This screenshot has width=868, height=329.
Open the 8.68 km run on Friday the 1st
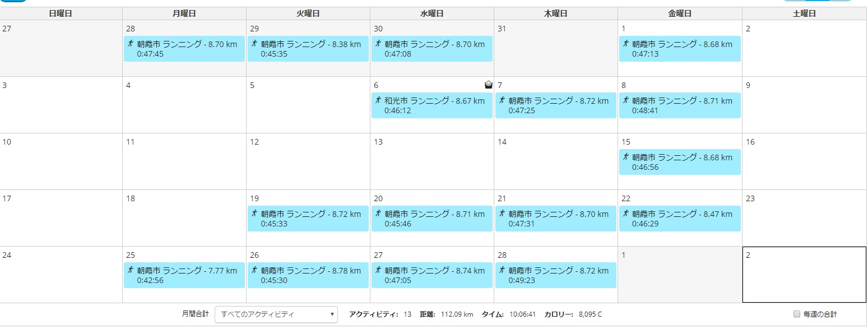pos(680,49)
